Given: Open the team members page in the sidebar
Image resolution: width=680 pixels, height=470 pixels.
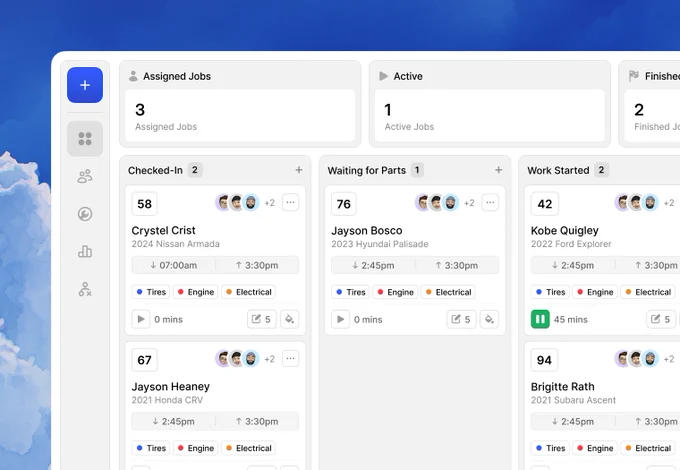Looking at the screenshot, I should point(85,176).
